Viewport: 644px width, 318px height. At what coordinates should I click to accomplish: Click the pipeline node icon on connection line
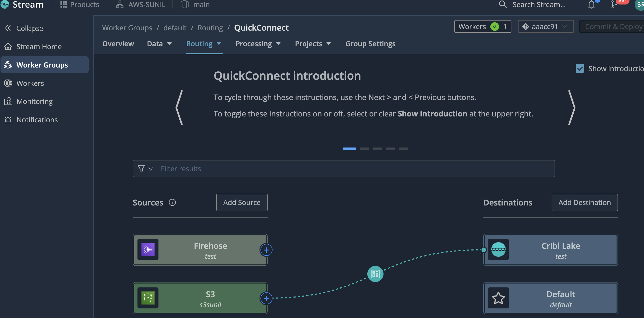click(x=375, y=274)
